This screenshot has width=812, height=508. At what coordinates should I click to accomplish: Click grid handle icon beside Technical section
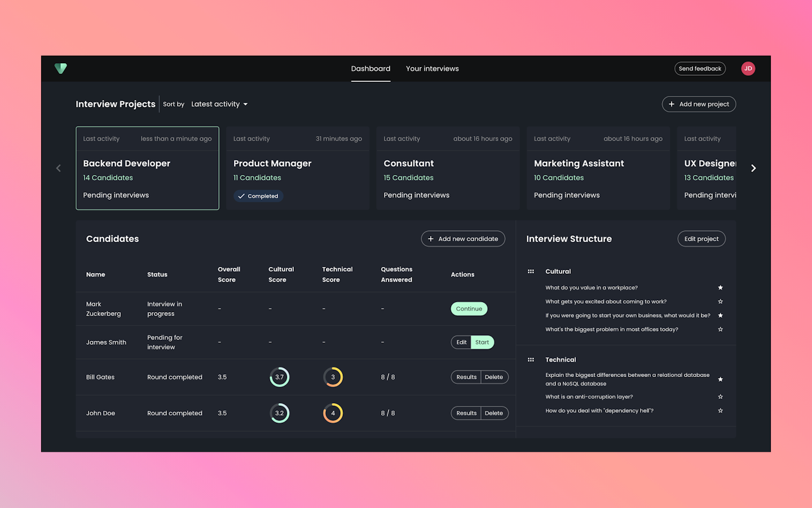531,360
